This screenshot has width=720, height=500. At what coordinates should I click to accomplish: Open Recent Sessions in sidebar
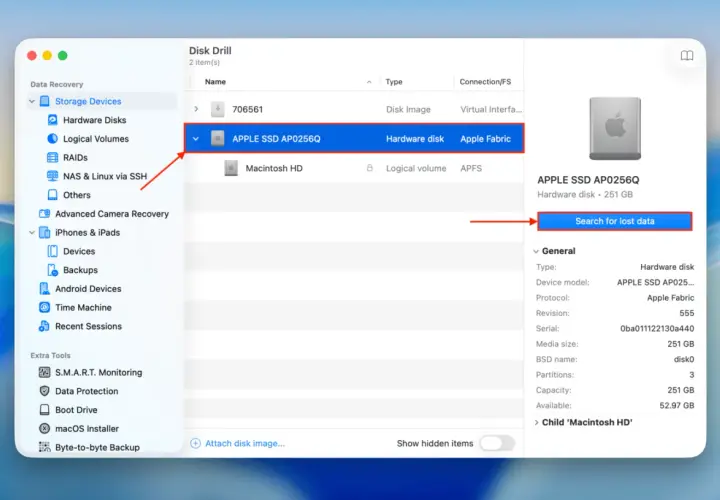[x=89, y=326]
